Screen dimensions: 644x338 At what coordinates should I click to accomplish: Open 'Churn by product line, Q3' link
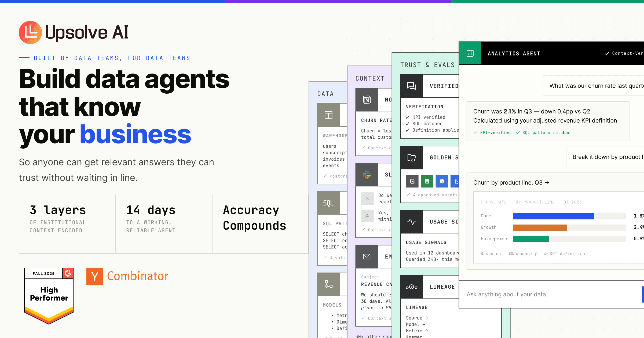tap(511, 183)
